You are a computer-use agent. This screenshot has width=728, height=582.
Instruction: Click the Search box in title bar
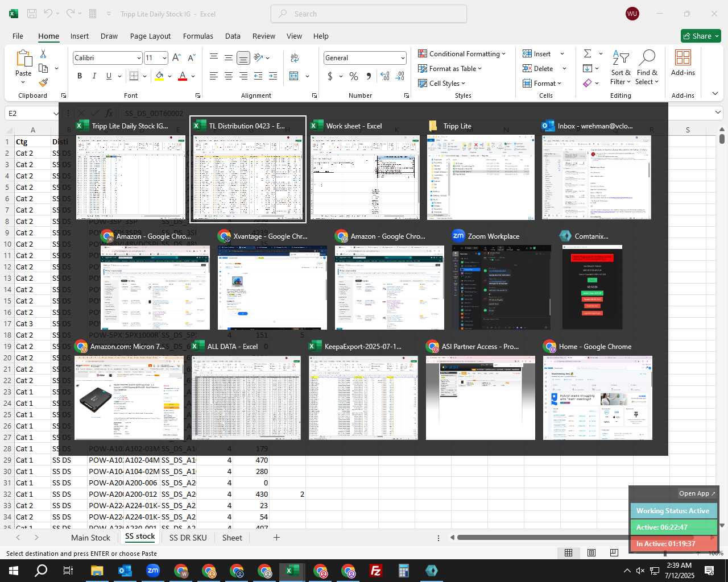coord(369,14)
